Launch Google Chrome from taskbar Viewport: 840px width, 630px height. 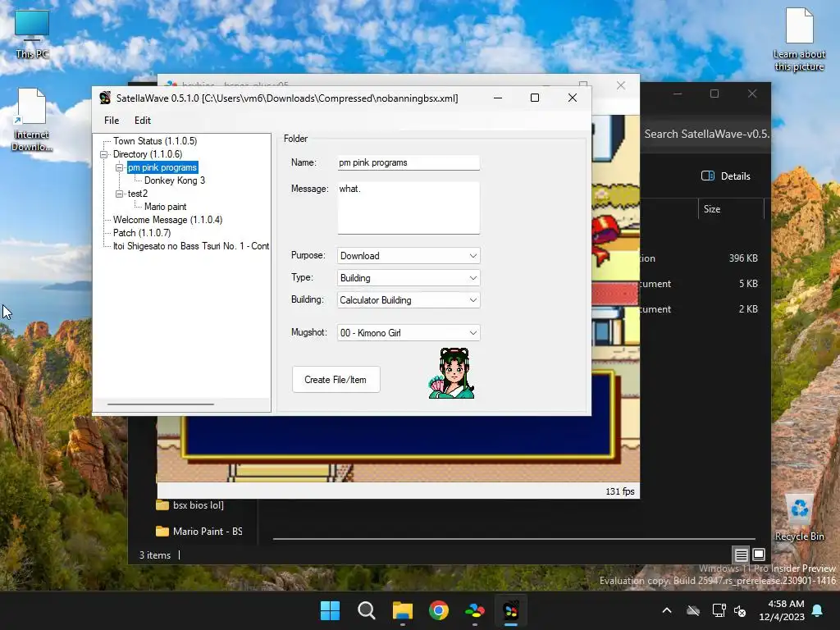[x=439, y=610]
